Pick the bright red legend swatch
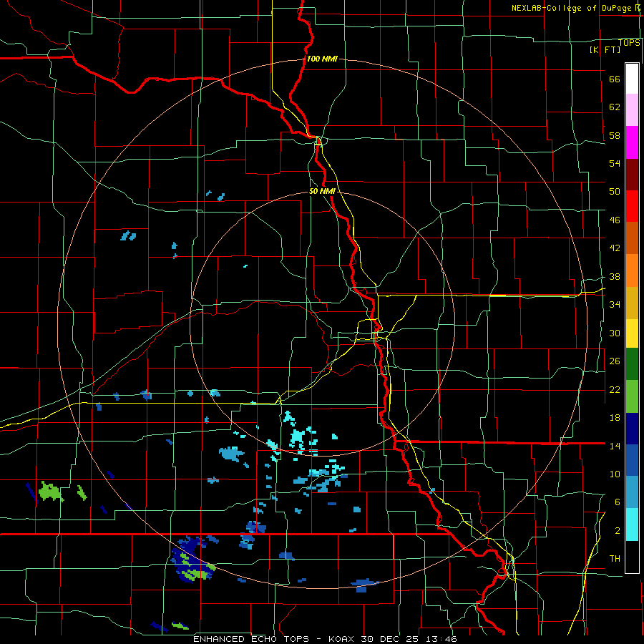644x644 pixels. pos(632,206)
